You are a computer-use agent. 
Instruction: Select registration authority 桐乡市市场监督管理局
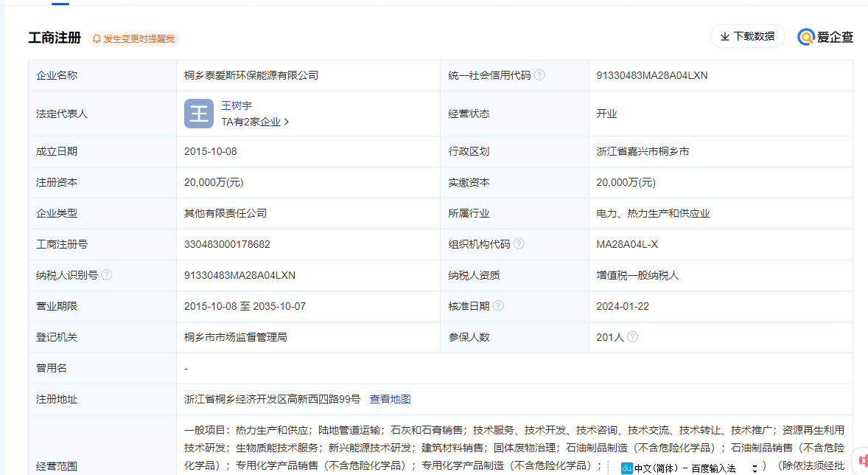pyautogui.click(x=235, y=337)
